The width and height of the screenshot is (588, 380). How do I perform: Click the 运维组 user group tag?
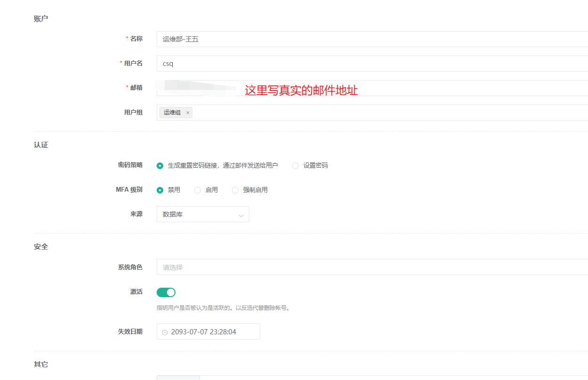(x=176, y=113)
